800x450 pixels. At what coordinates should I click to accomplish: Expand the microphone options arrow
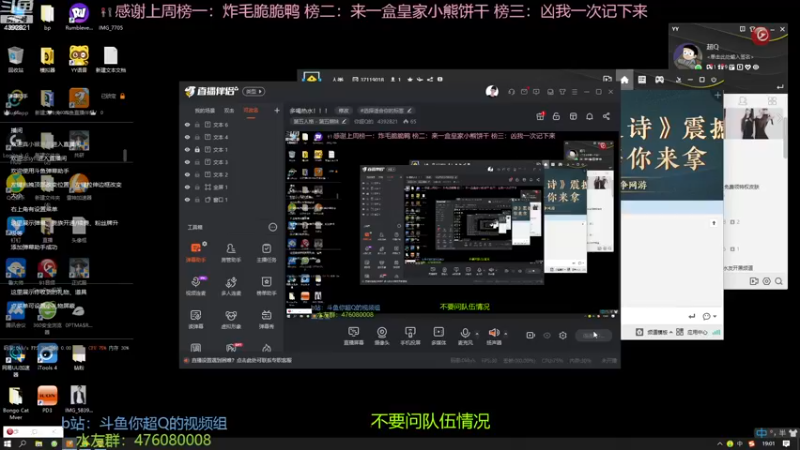477,334
